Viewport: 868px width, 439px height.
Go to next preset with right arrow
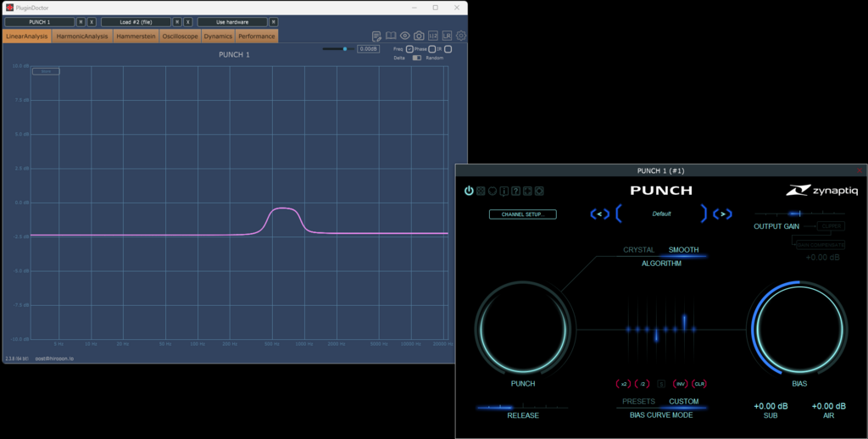click(722, 214)
